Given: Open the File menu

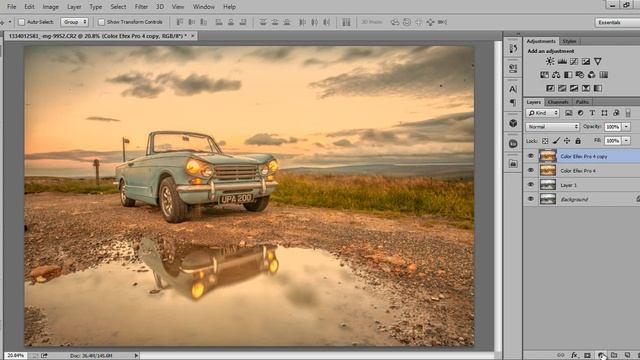Looking at the screenshot, I should click(11, 7).
